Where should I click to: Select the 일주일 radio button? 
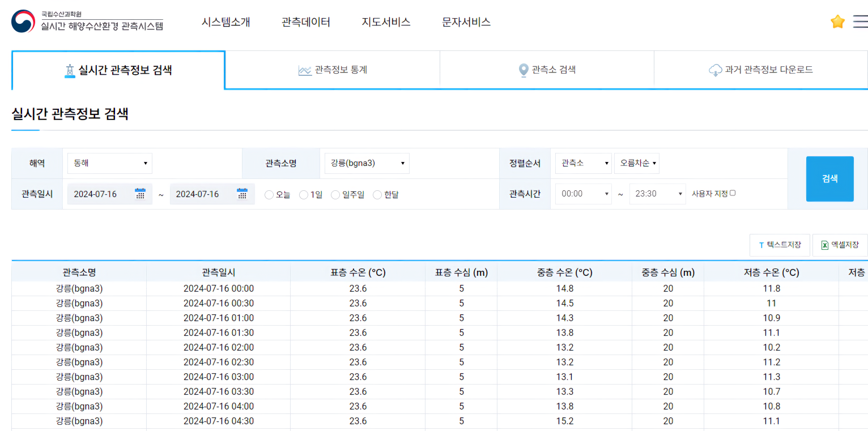tap(335, 195)
